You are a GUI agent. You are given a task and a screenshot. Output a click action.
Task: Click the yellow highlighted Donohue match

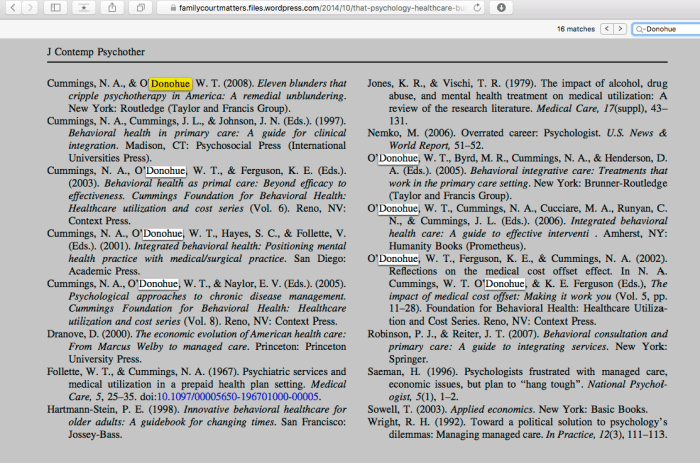coord(169,83)
